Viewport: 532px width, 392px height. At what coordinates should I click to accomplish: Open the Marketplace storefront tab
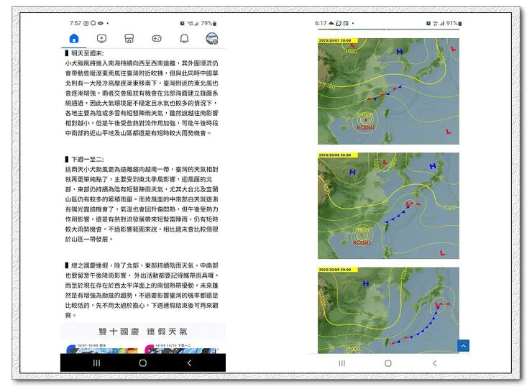click(x=129, y=38)
